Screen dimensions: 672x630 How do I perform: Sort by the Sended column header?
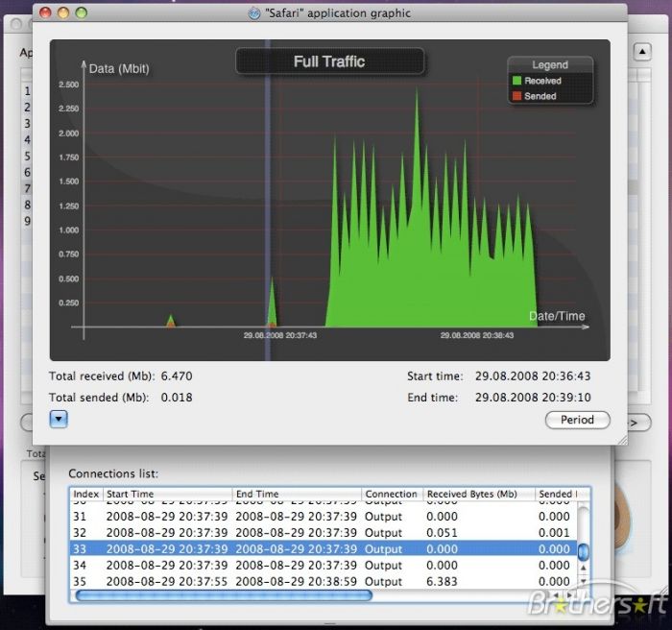pyautogui.click(x=557, y=494)
